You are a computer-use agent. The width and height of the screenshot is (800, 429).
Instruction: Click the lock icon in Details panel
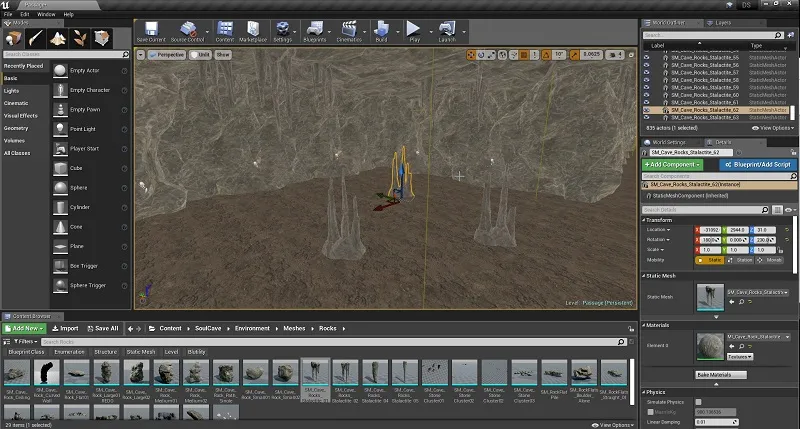coord(793,152)
